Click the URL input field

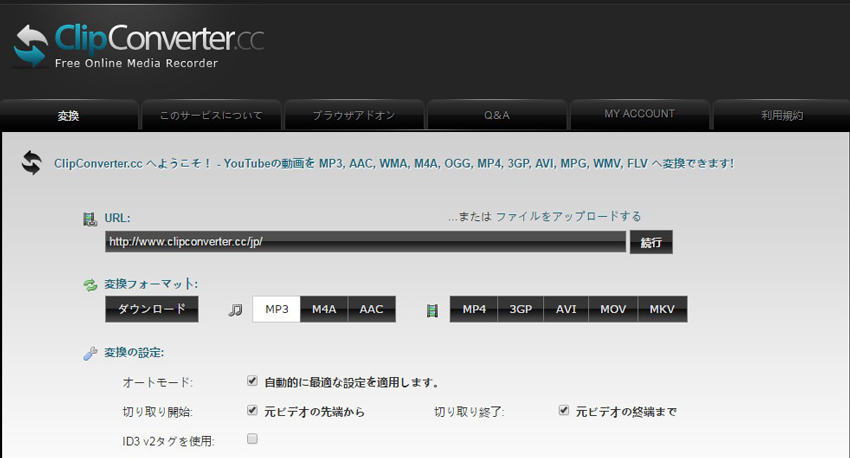click(365, 242)
